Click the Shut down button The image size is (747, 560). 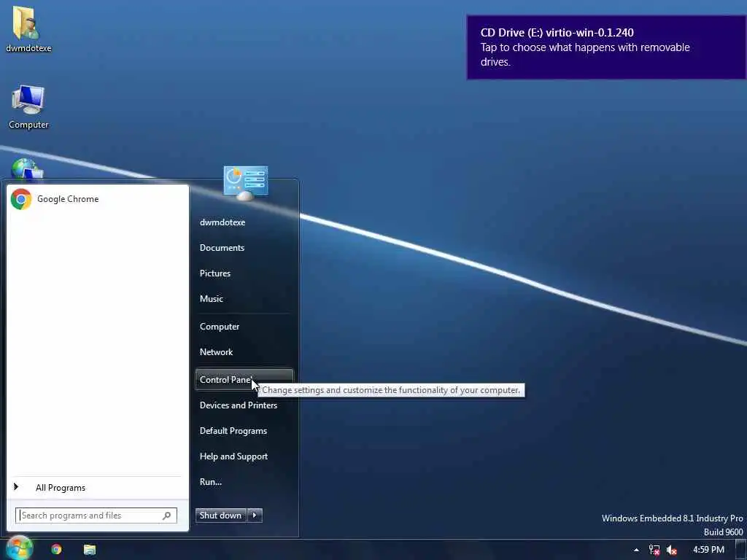pyautogui.click(x=221, y=516)
